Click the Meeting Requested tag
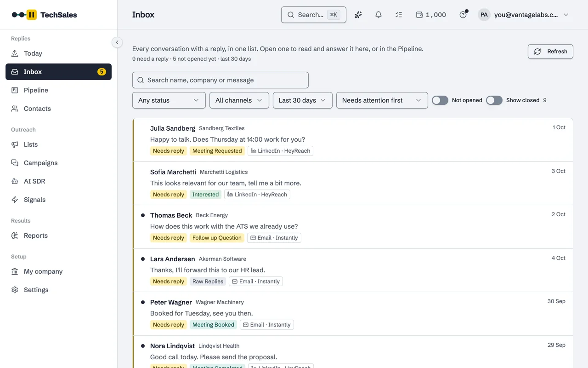The image size is (588, 368). pos(217,151)
